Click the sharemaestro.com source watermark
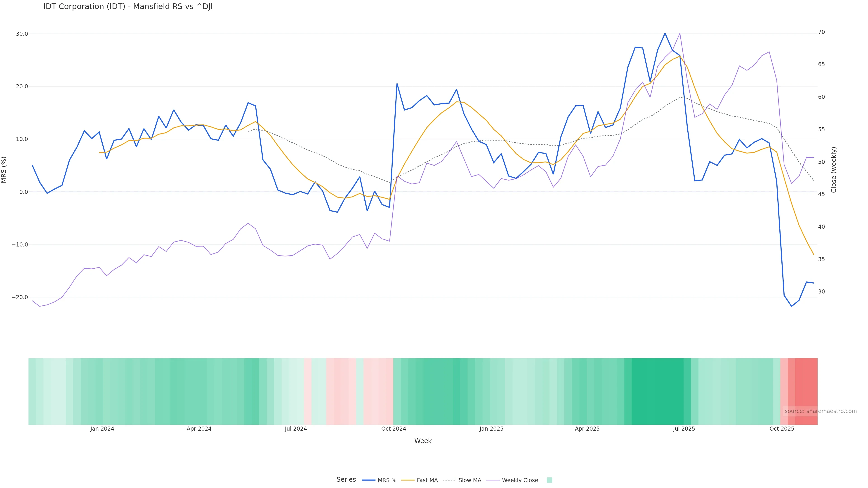 click(x=820, y=411)
